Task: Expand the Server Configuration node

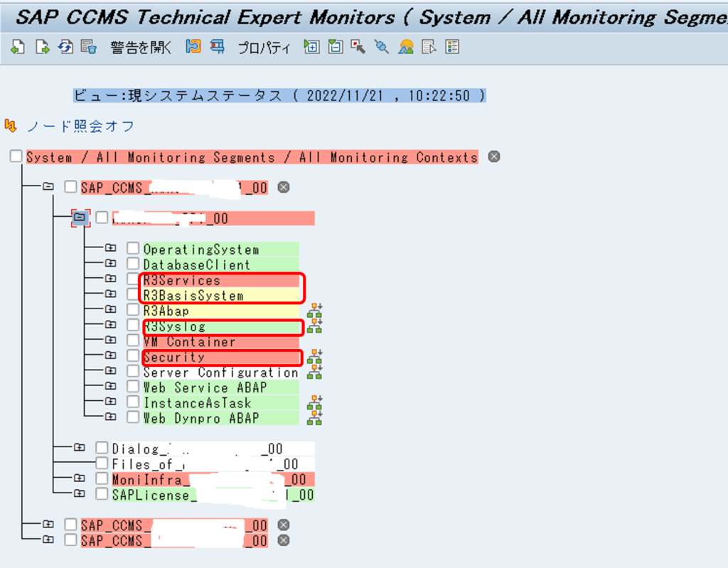Action: pyautogui.click(x=110, y=370)
